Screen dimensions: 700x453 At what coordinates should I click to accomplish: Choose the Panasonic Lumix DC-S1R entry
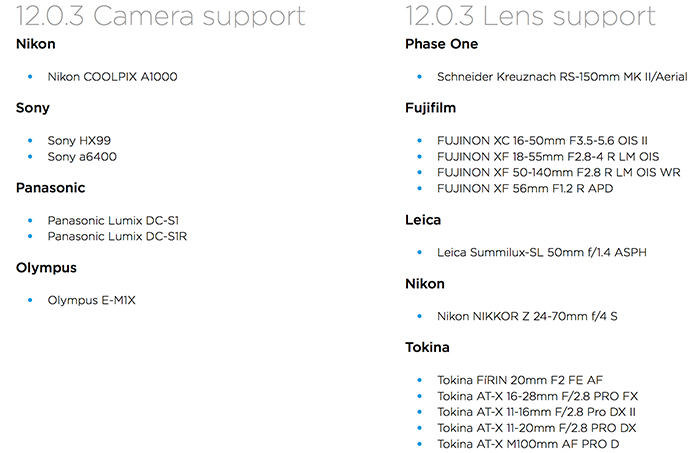[117, 236]
